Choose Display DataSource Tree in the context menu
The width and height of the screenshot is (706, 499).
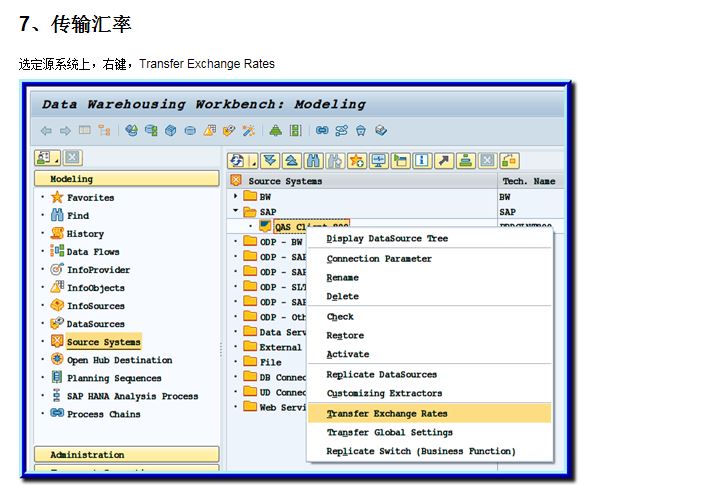[387, 238]
